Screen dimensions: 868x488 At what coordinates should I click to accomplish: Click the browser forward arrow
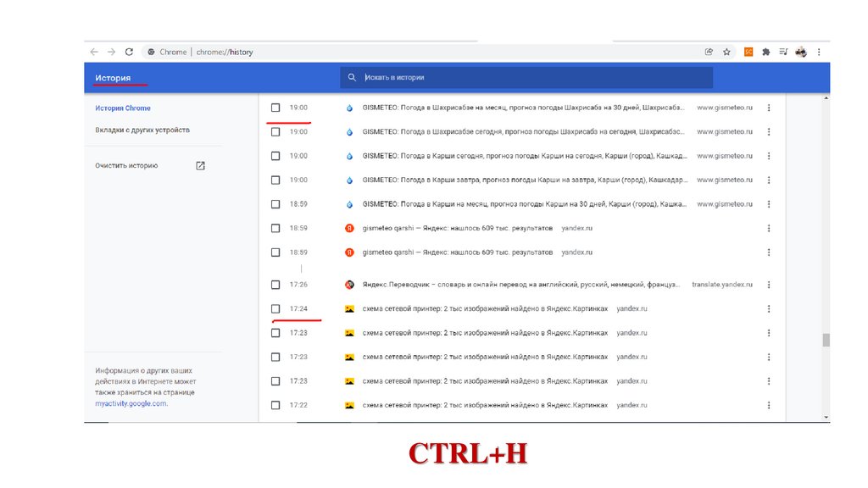[x=112, y=52]
